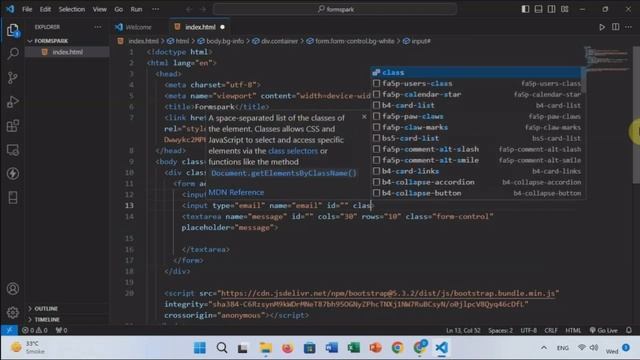Open errors and warnings counter
This screenshot has width=640, height=360.
pyautogui.click(x=35, y=330)
